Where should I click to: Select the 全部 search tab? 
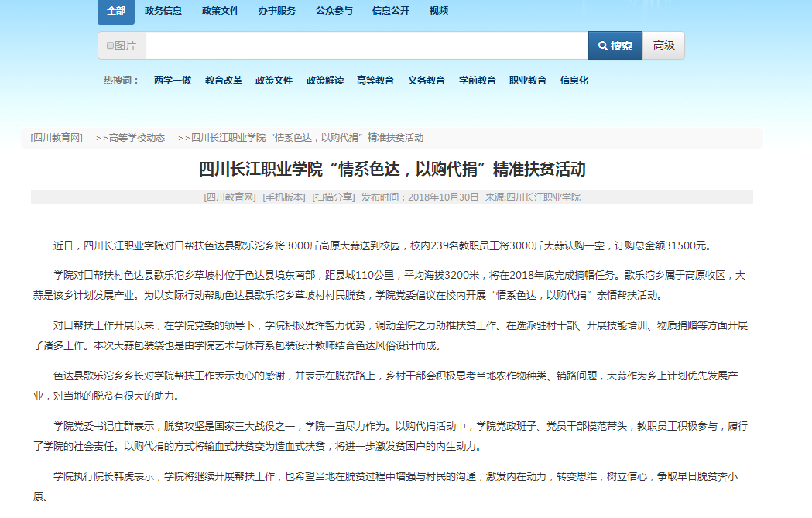(116, 11)
